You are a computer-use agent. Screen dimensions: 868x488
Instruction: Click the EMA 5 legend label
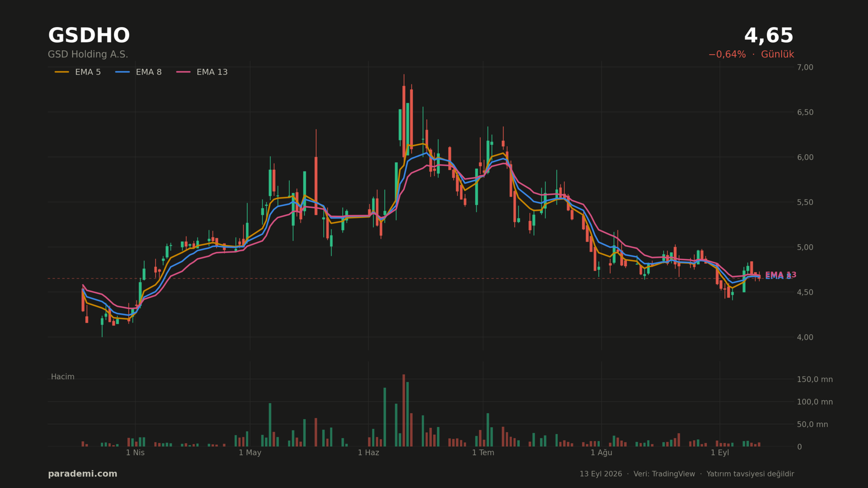point(88,72)
